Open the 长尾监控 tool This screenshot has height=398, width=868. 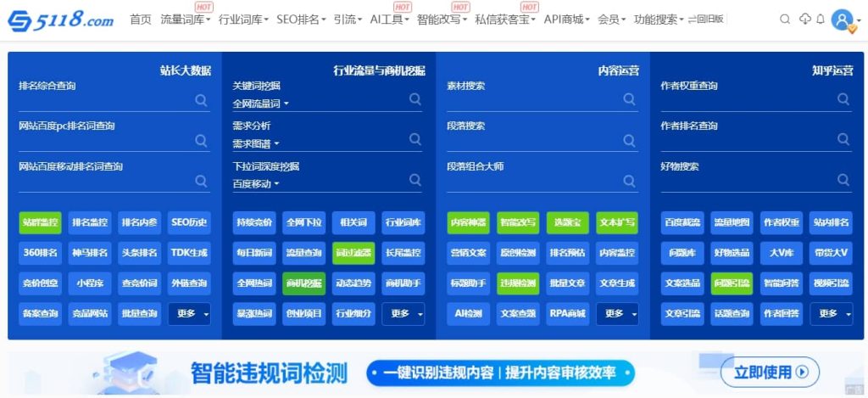[x=403, y=253]
